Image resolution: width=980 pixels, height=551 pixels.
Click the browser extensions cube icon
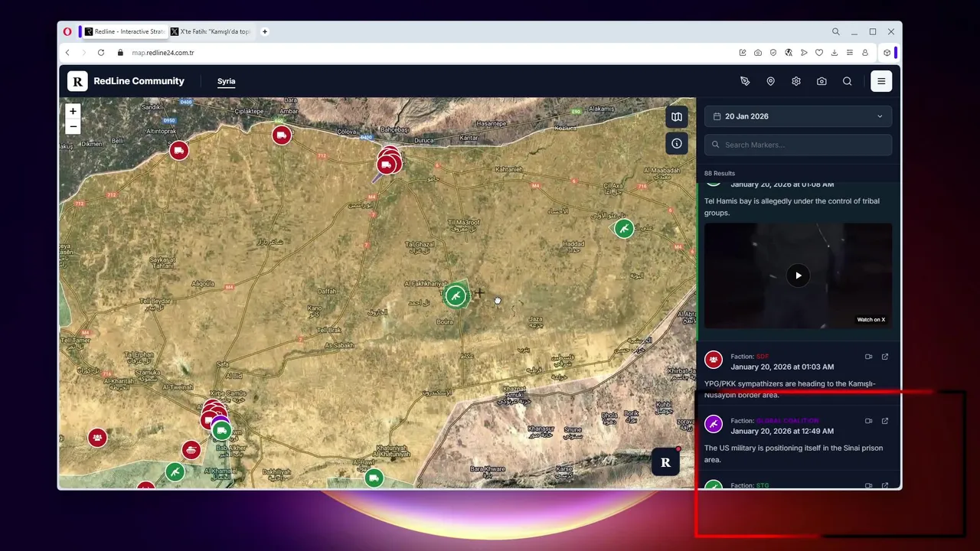(887, 53)
